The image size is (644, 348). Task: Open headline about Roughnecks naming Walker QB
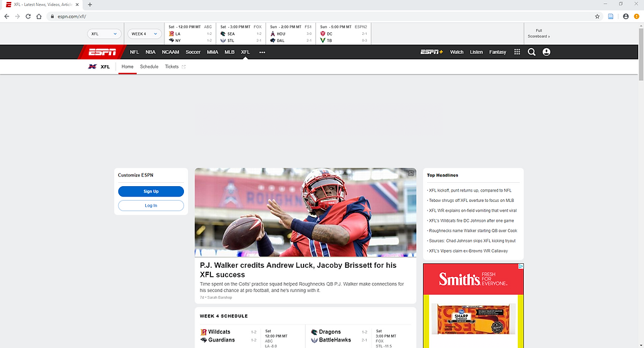pos(472,231)
